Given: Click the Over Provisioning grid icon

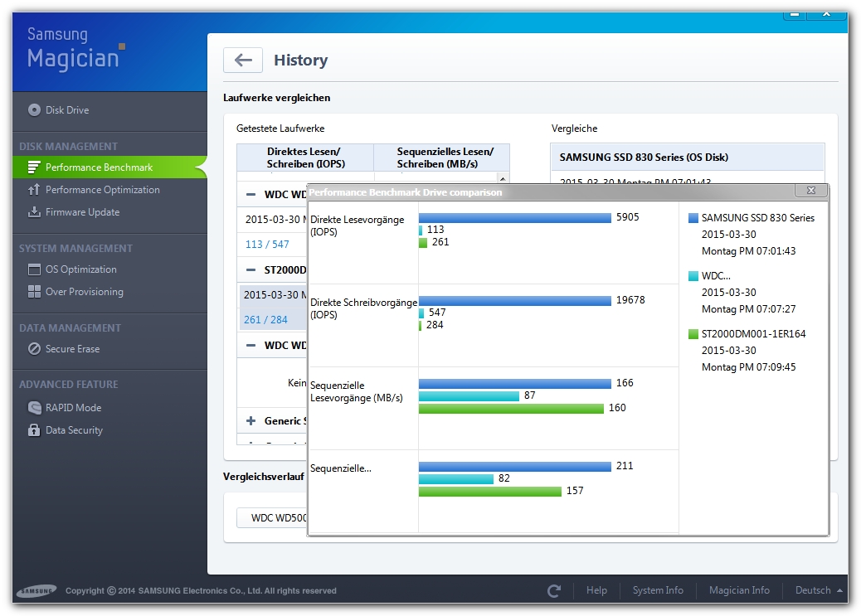Looking at the screenshot, I should point(34,292).
